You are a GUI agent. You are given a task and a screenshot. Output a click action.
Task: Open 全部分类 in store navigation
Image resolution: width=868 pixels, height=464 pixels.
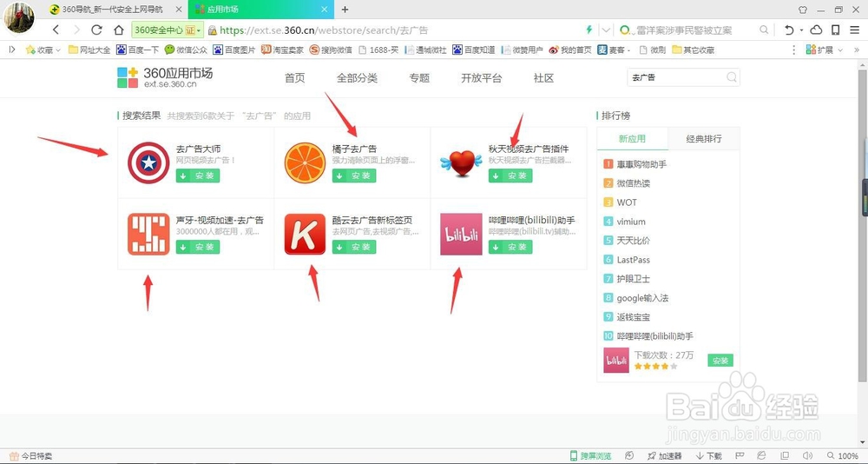[357, 78]
